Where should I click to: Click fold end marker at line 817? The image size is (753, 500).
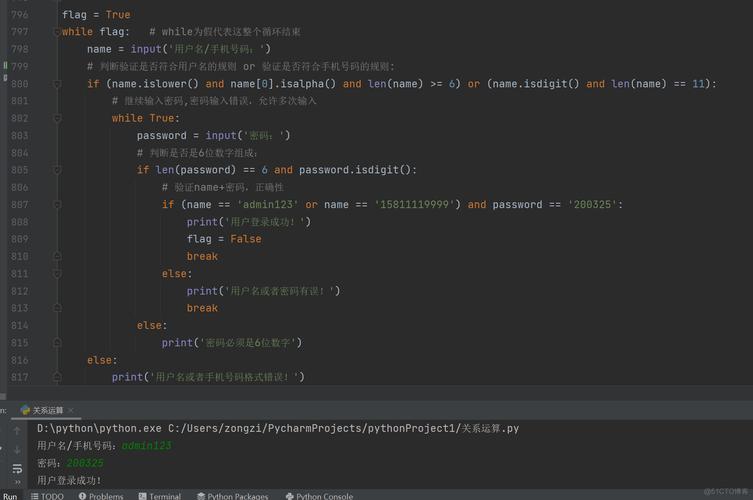click(57, 377)
